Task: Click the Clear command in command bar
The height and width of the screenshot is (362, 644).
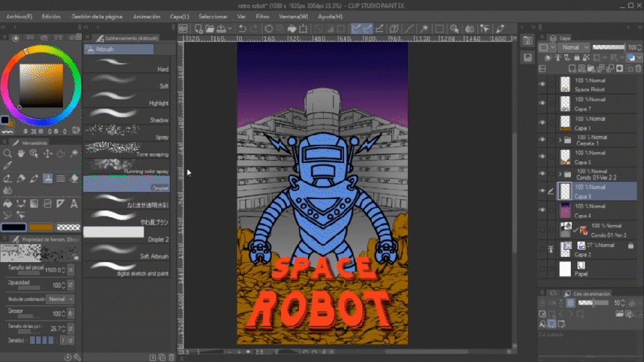Action: point(269,29)
